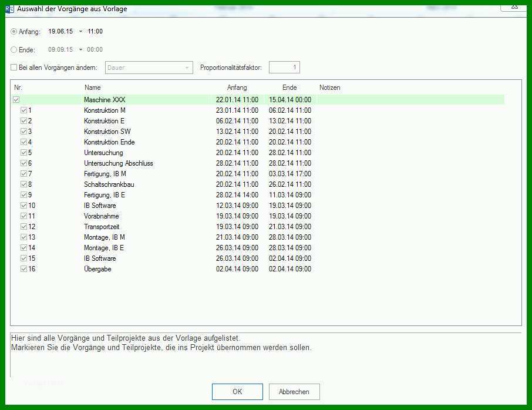Click end date 03.03.14 17:00
Screen dimensions: 532x410
click(x=290, y=174)
